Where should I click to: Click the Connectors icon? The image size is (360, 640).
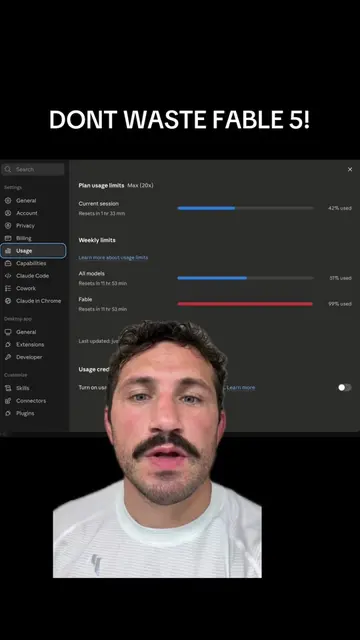coord(8,401)
